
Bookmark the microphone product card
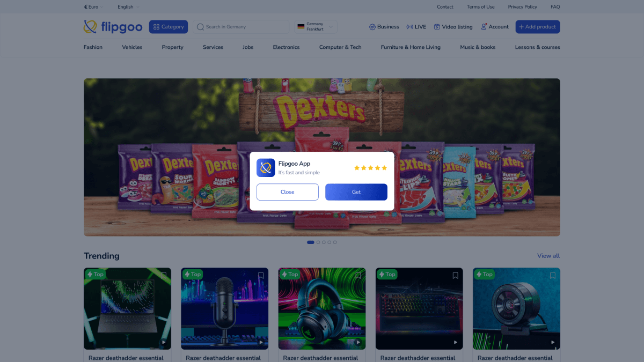pyautogui.click(x=261, y=276)
